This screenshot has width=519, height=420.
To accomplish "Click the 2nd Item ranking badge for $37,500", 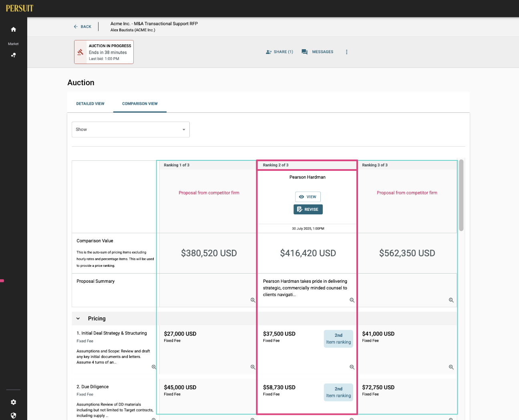I will [338, 339].
